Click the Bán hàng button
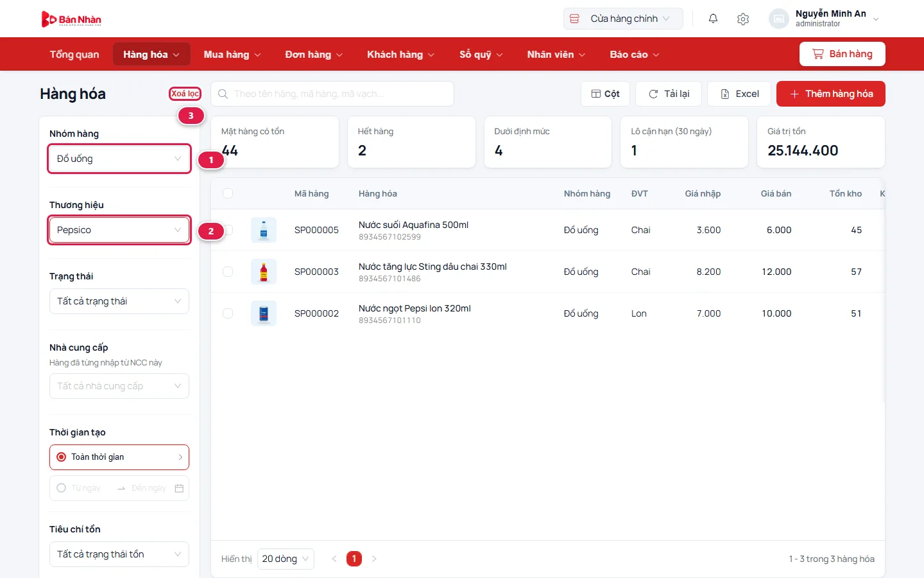 (843, 54)
